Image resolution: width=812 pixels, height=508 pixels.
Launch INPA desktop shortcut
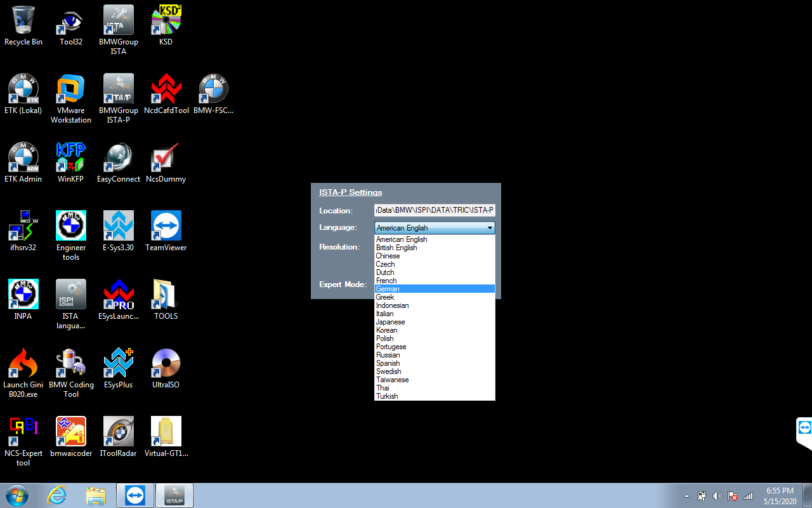(x=23, y=300)
